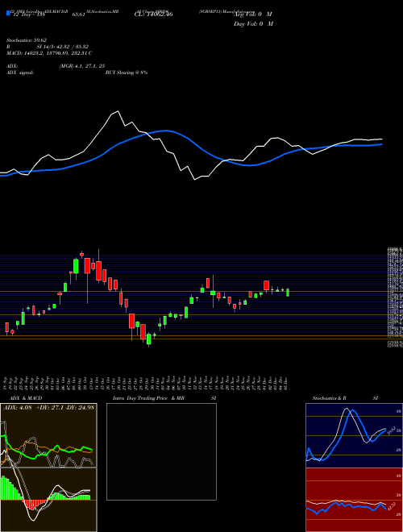The height and width of the screenshot is (532, 403).
Task: Click the 'Avg Vol: 0 M' label
Action: click(x=253, y=15)
